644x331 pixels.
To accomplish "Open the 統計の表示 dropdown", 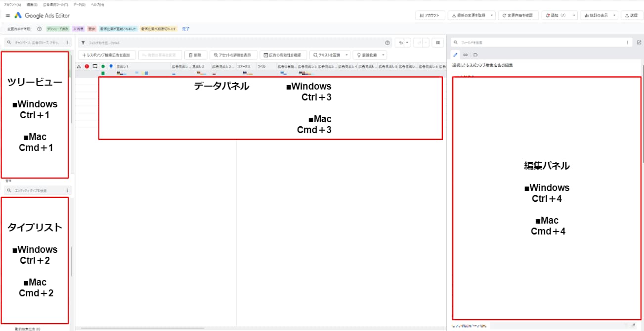I will 599,15.
